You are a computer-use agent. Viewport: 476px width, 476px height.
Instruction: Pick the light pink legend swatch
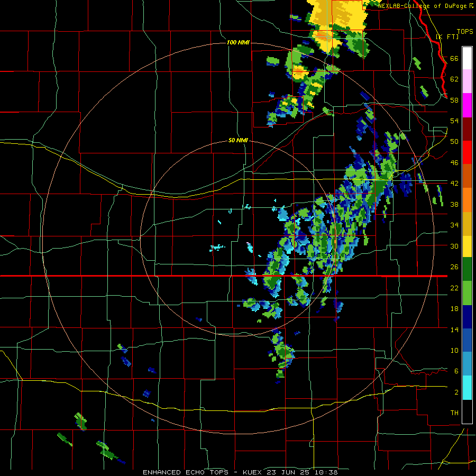click(x=467, y=81)
